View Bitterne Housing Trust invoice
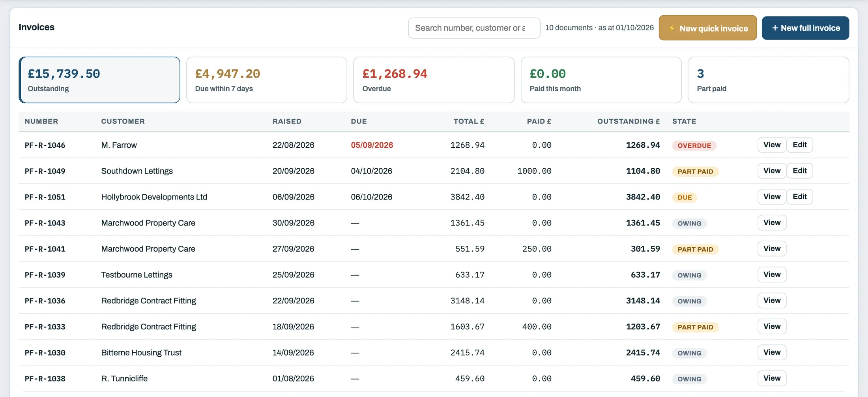 click(772, 352)
